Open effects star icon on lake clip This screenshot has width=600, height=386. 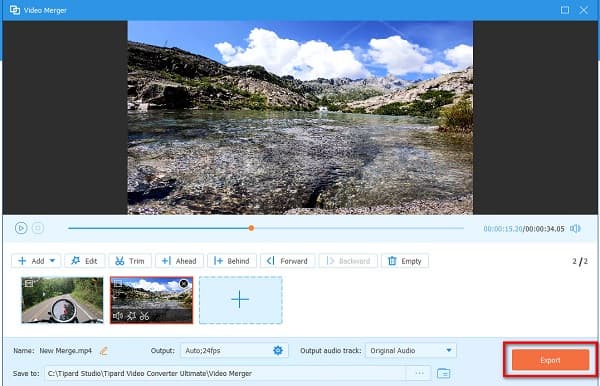(x=131, y=316)
